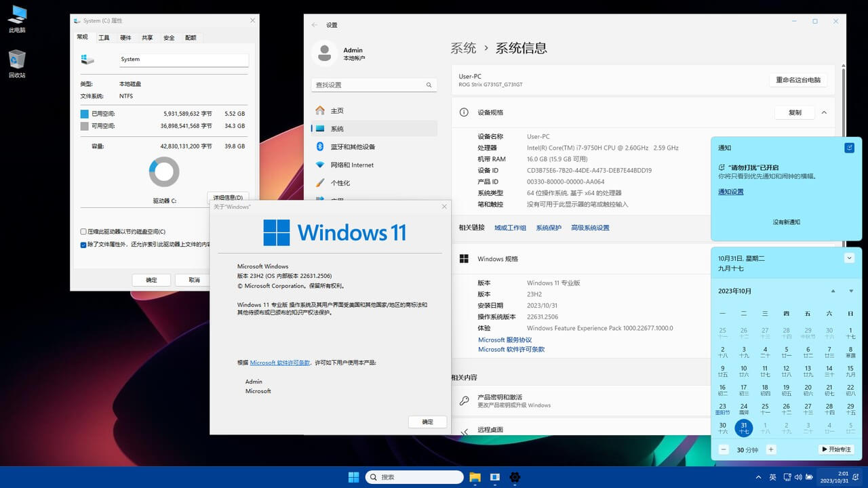Viewport: 868px width, 488px height.
Task: Click the 查找设置 search field
Action: (374, 85)
